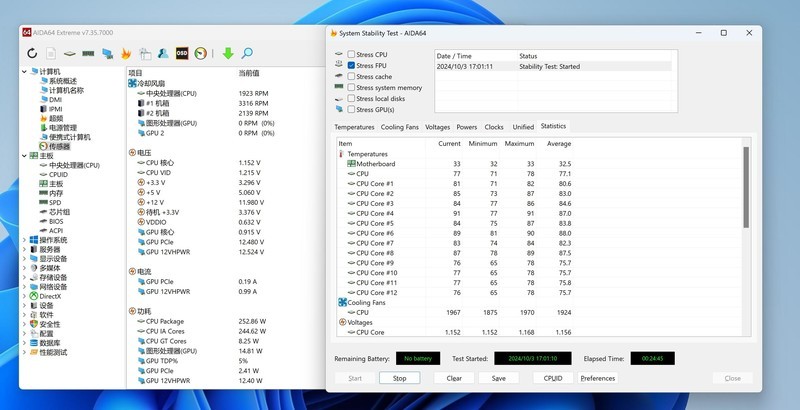
Task: Enable the Stress CPU checkbox
Action: [x=352, y=54]
